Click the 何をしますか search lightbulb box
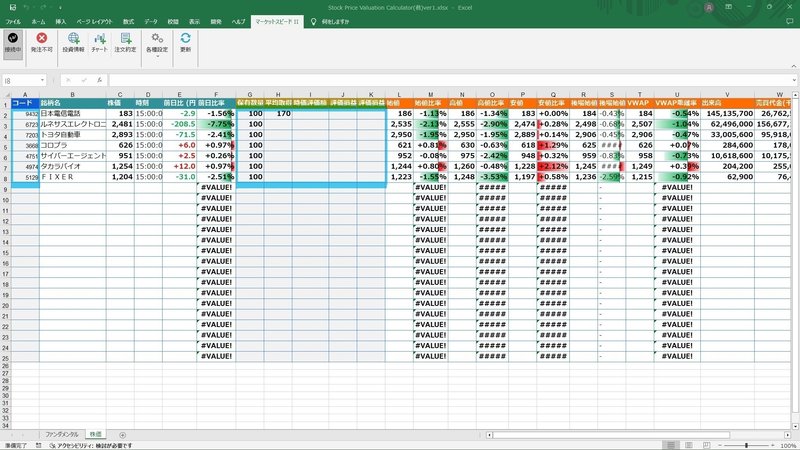 click(x=330, y=21)
